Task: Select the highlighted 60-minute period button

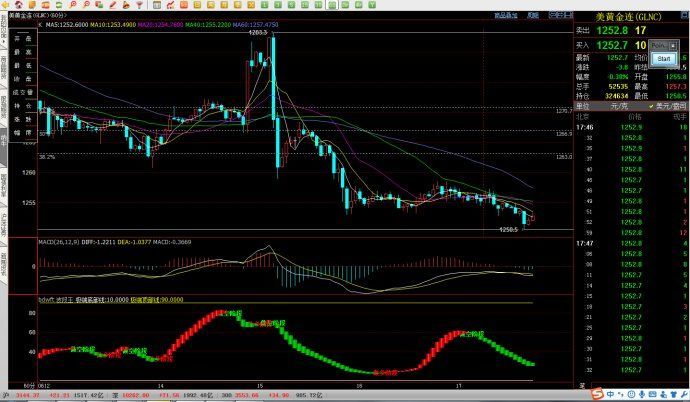Action: click(332, 5)
